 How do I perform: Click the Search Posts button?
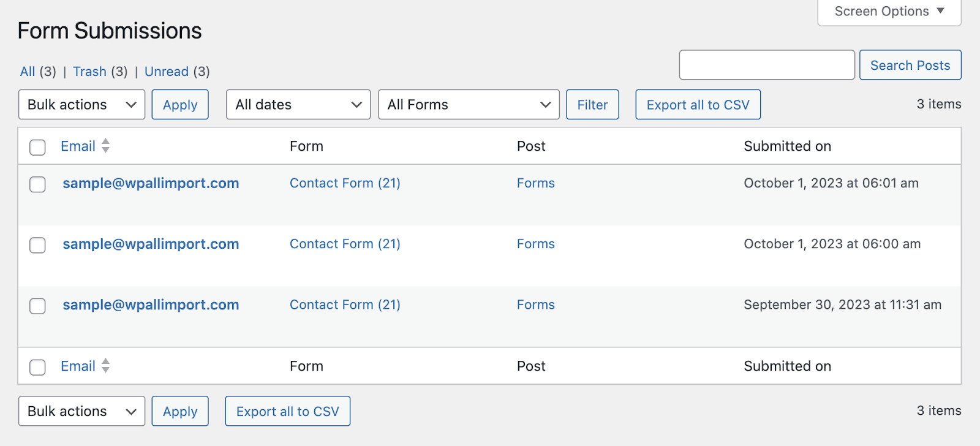pyautogui.click(x=910, y=66)
